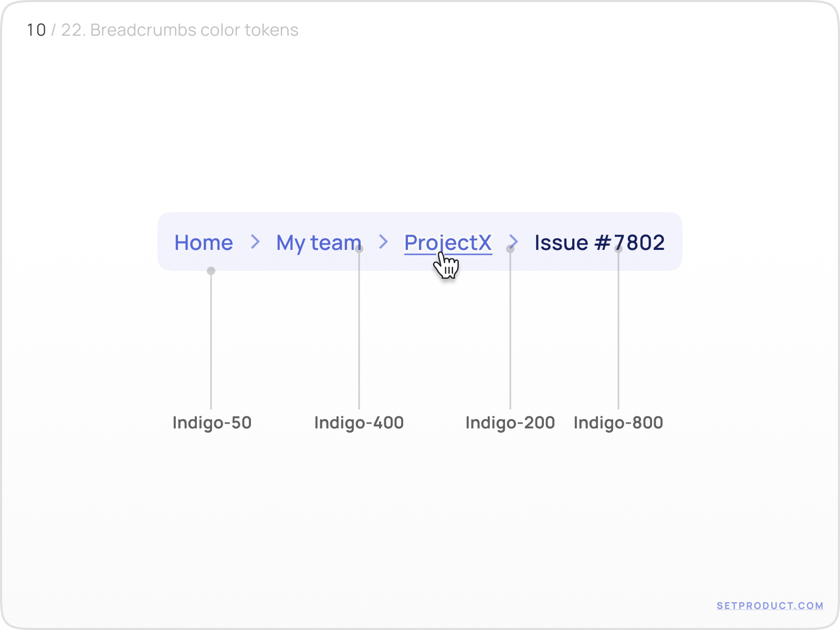Viewport: 840px width, 630px height.
Task: Open the My team breadcrumb
Action: (318, 243)
